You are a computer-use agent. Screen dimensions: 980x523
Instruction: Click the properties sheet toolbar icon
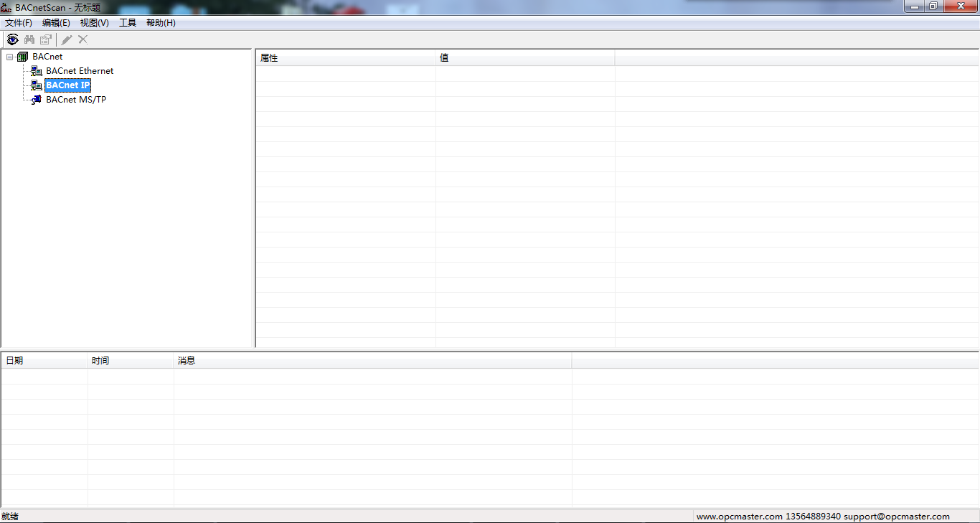(x=46, y=39)
